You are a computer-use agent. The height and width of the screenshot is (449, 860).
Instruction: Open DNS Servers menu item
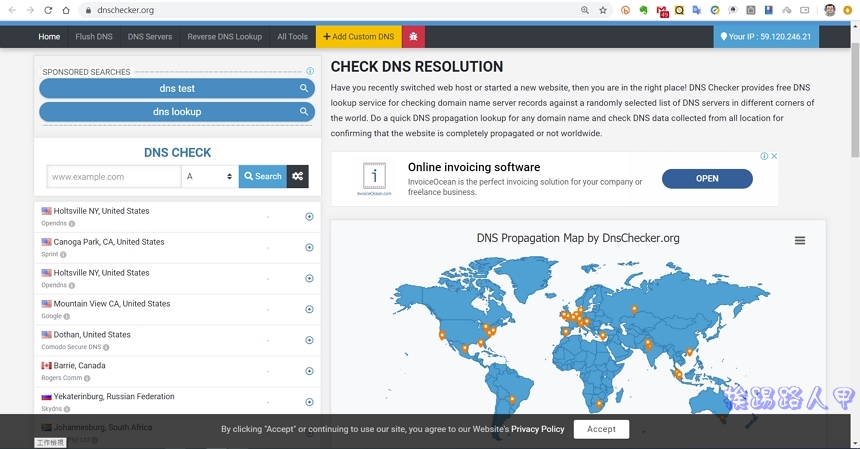[150, 37]
